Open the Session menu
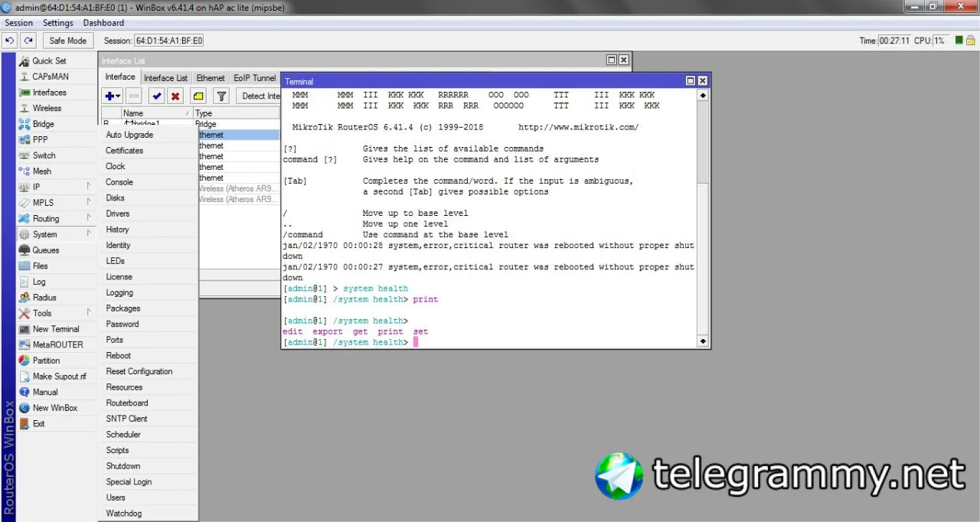 pyautogui.click(x=19, y=23)
